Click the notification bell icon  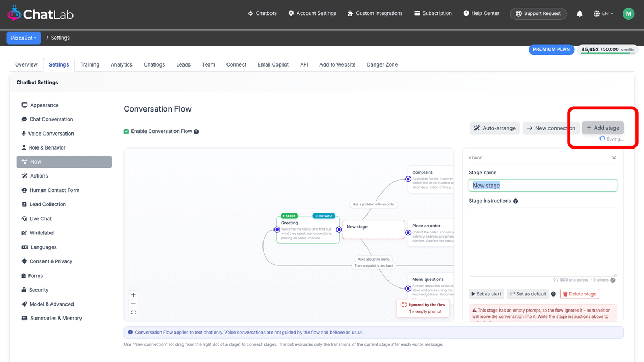[x=580, y=13]
